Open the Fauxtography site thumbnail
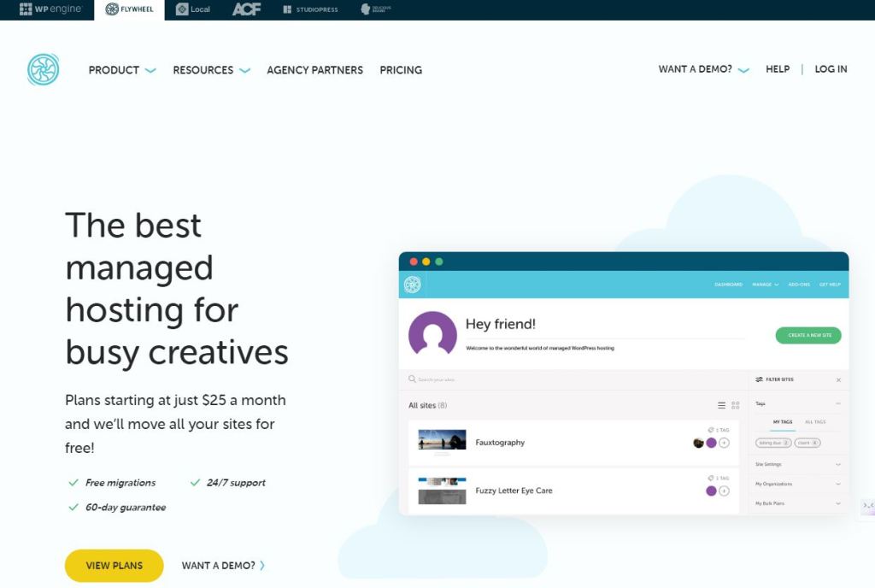875x588 pixels. (442, 439)
